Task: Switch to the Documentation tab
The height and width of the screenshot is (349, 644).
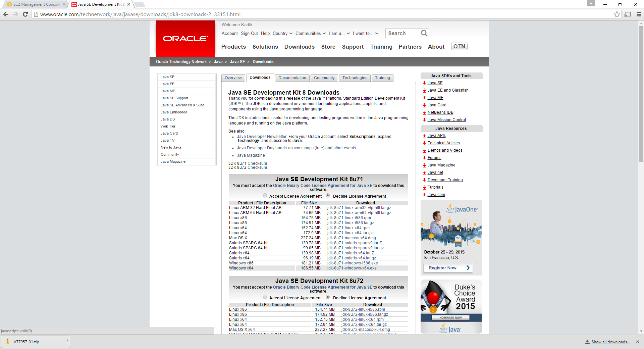Action: 292,78
